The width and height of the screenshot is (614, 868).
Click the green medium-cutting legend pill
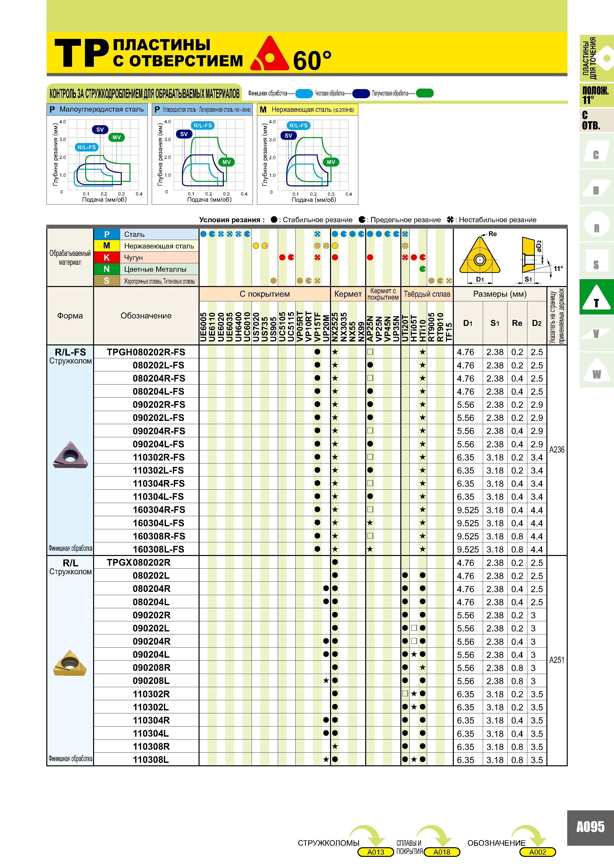coord(424,93)
